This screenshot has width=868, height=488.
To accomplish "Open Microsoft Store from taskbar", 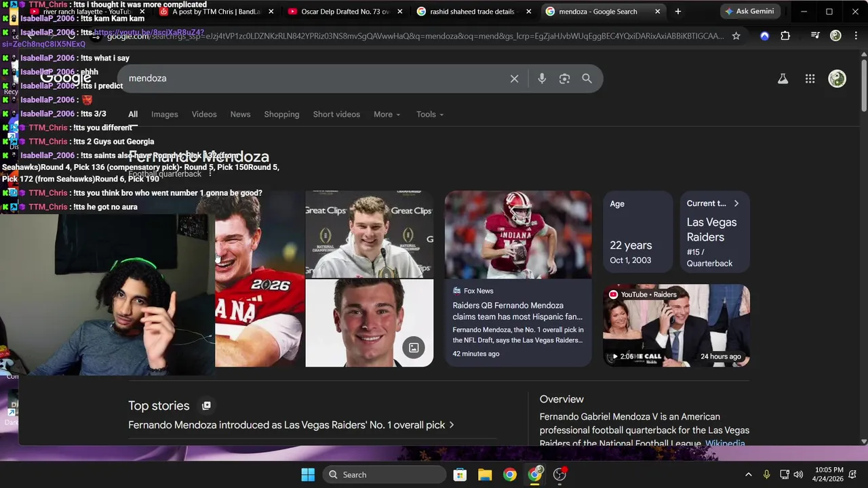I will pos(460,474).
